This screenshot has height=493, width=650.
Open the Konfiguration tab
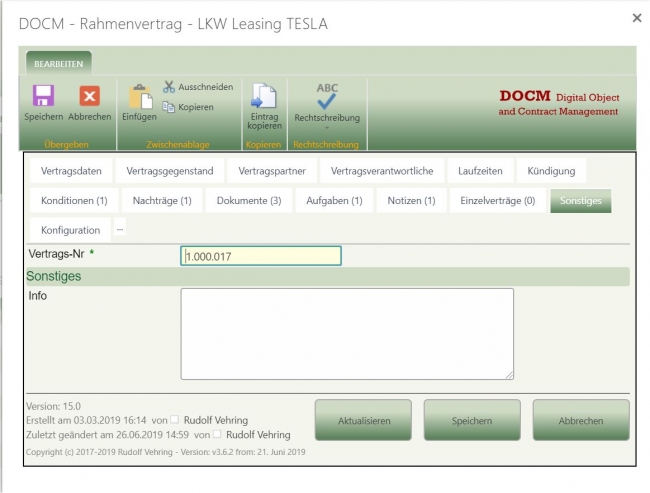tap(70, 230)
